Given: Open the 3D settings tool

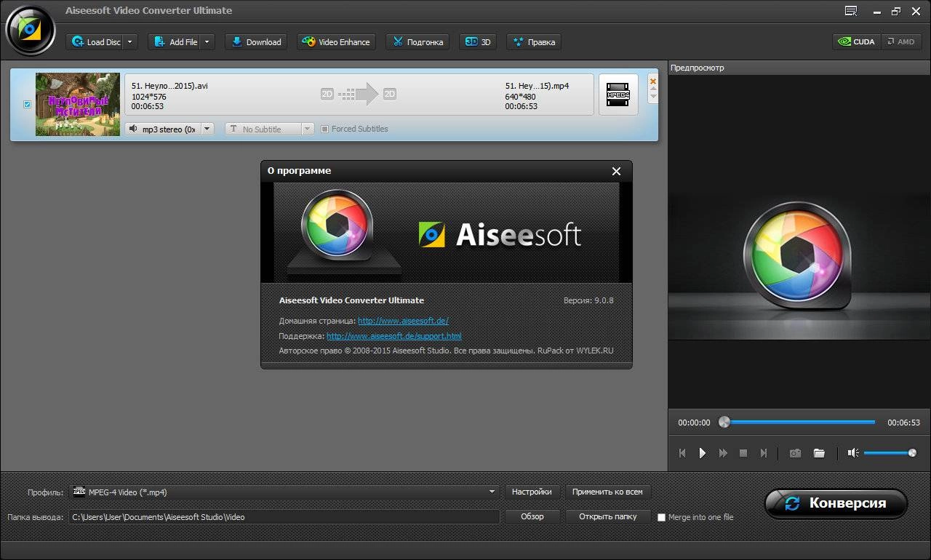Looking at the screenshot, I should [478, 42].
